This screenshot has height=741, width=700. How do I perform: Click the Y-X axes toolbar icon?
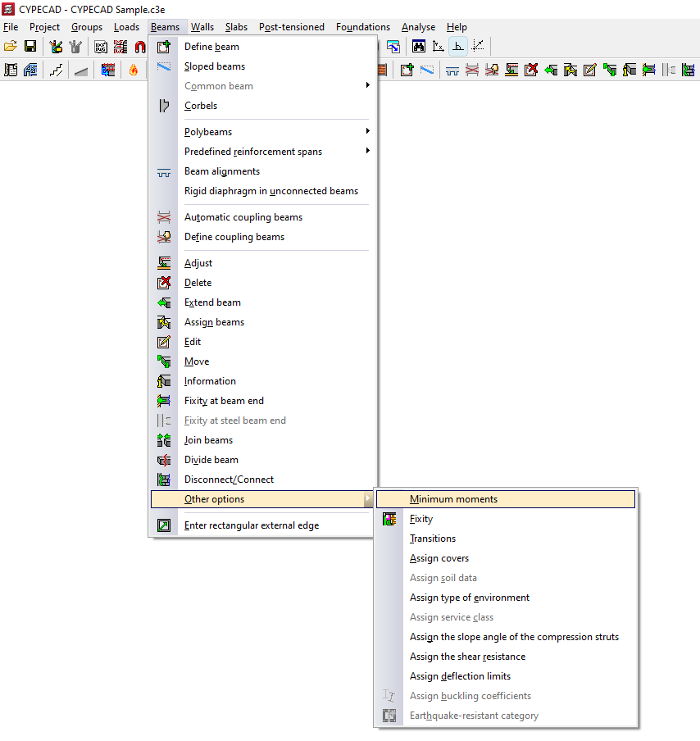coord(439,46)
